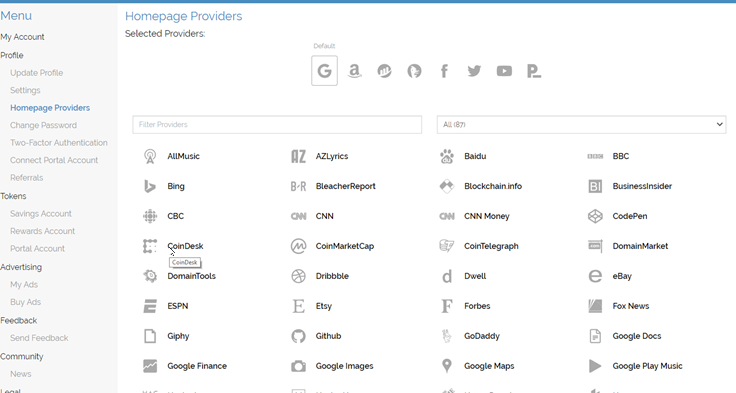
Task: Click the CodePen cube icon
Action: pos(595,216)
